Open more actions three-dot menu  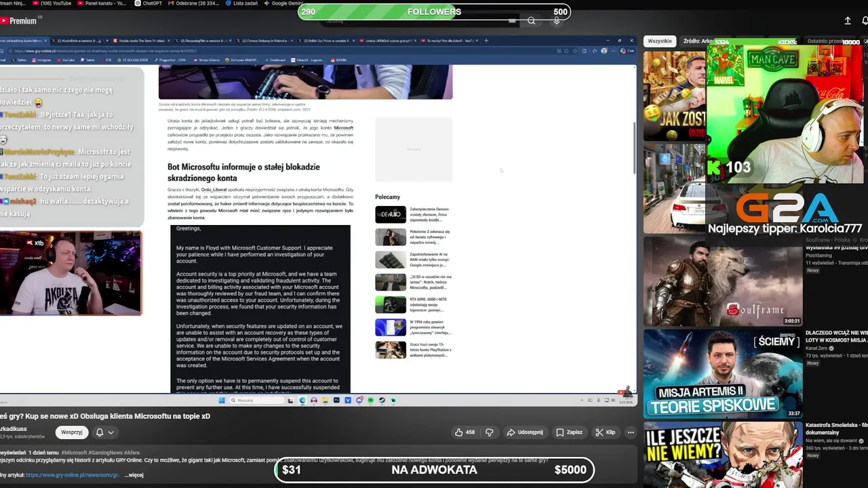[x=631, y=432]
